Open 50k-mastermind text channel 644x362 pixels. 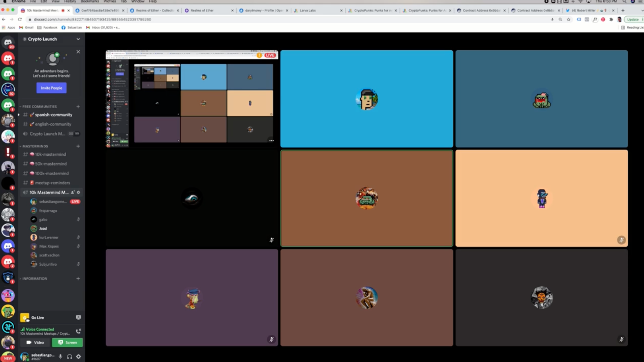pyautogui.click(x=51, y=164)
